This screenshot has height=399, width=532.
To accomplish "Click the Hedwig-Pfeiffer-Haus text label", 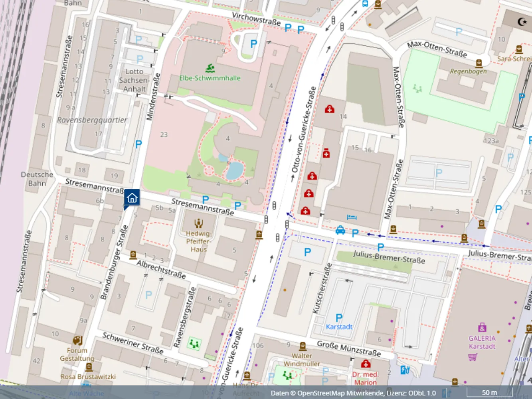I will coord(198,241).
